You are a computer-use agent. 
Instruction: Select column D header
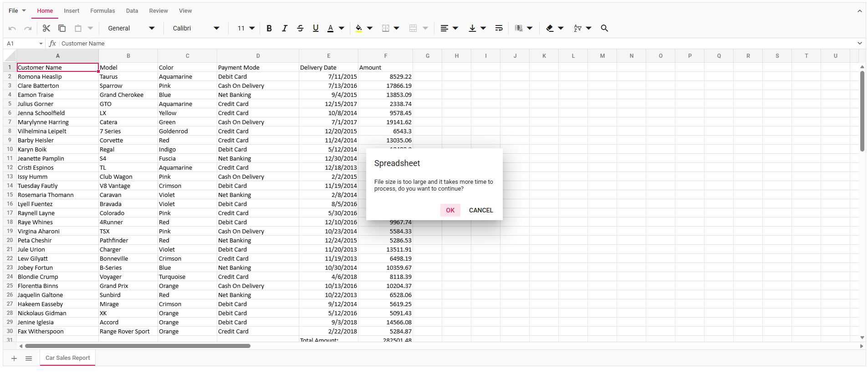(258, 56)
